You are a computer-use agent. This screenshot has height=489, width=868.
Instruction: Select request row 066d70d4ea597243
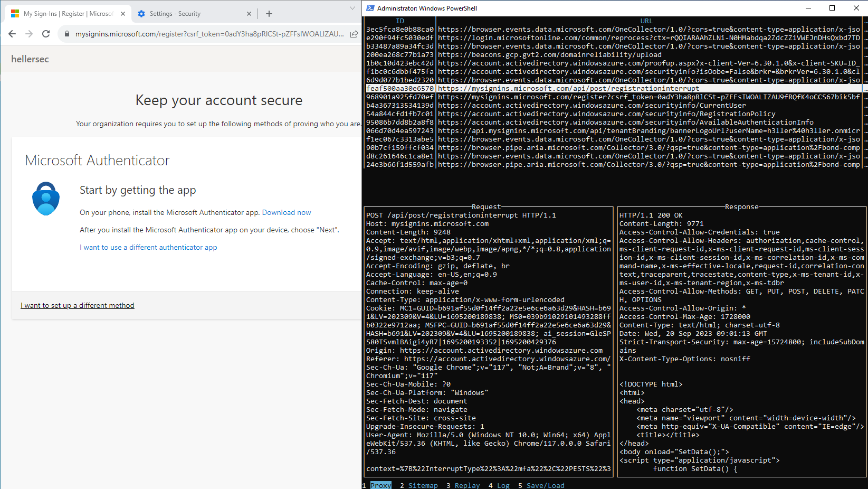614,131
